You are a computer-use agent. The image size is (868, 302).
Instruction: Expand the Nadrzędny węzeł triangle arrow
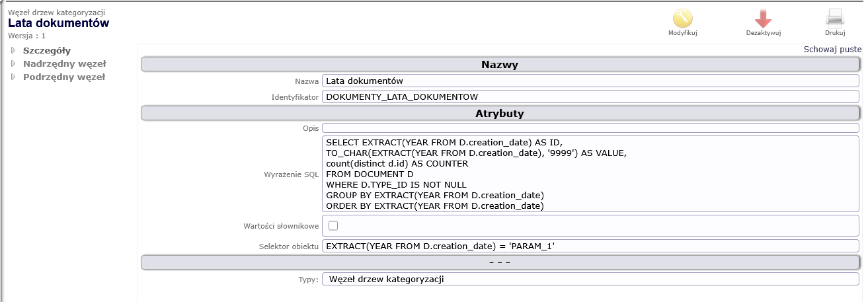[13, 63]
